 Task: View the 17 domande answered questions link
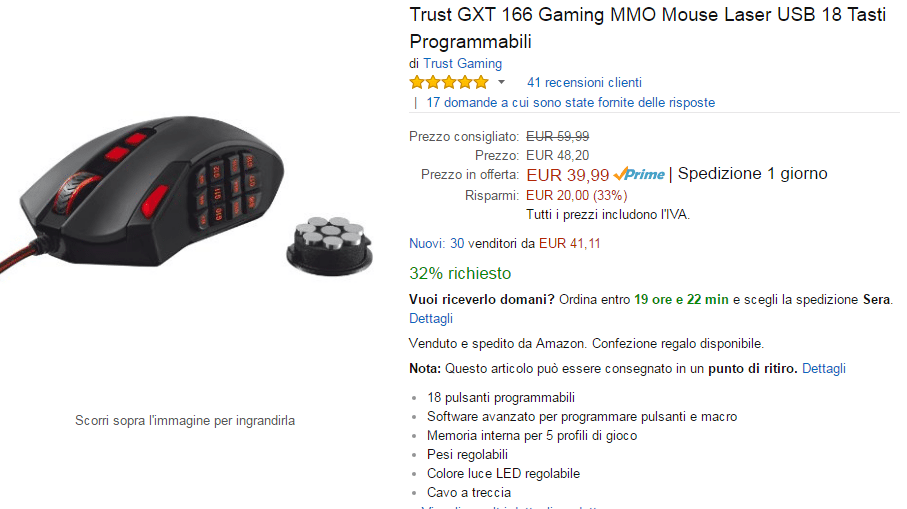click(570, 102)
